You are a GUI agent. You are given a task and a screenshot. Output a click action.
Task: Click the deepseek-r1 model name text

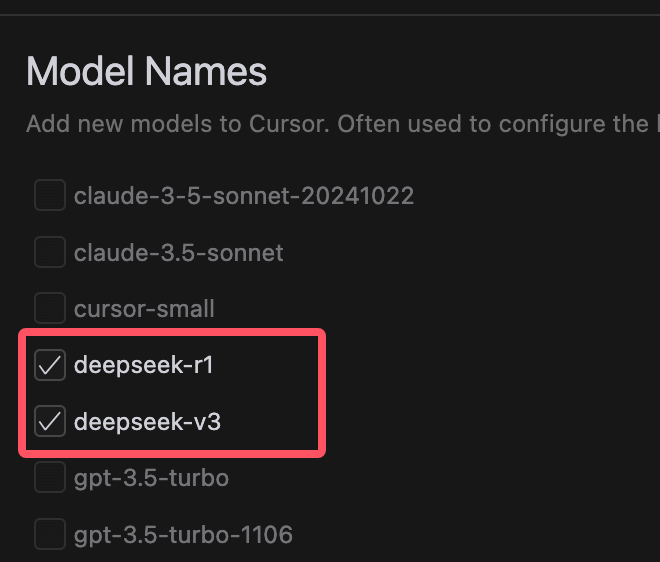(144, 366)
